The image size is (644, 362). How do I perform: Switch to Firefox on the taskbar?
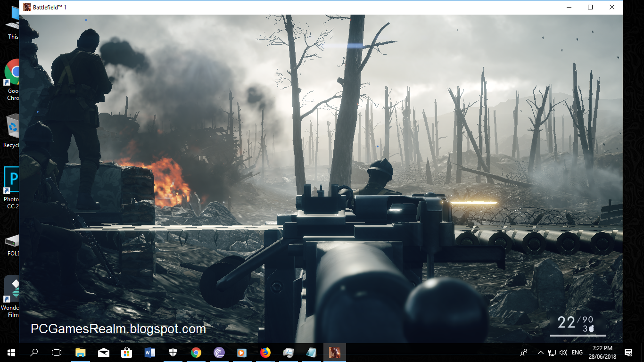pyautogui.click(x=265, y=352)
